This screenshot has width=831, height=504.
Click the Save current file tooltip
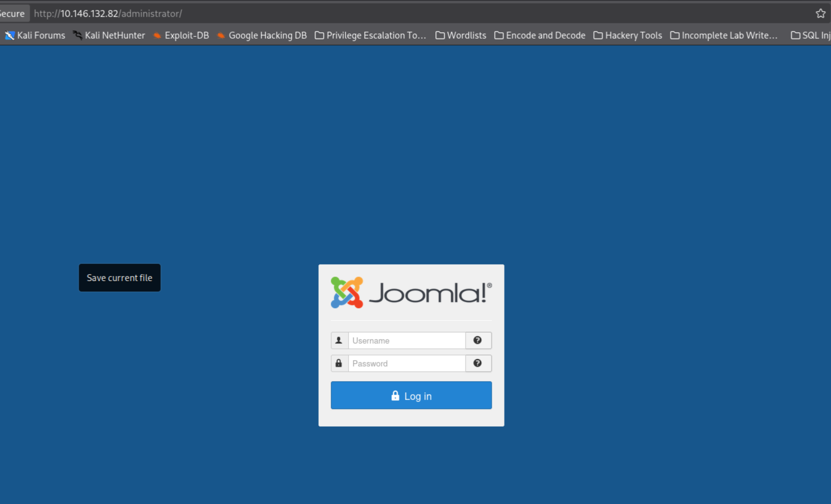(120, 278)
